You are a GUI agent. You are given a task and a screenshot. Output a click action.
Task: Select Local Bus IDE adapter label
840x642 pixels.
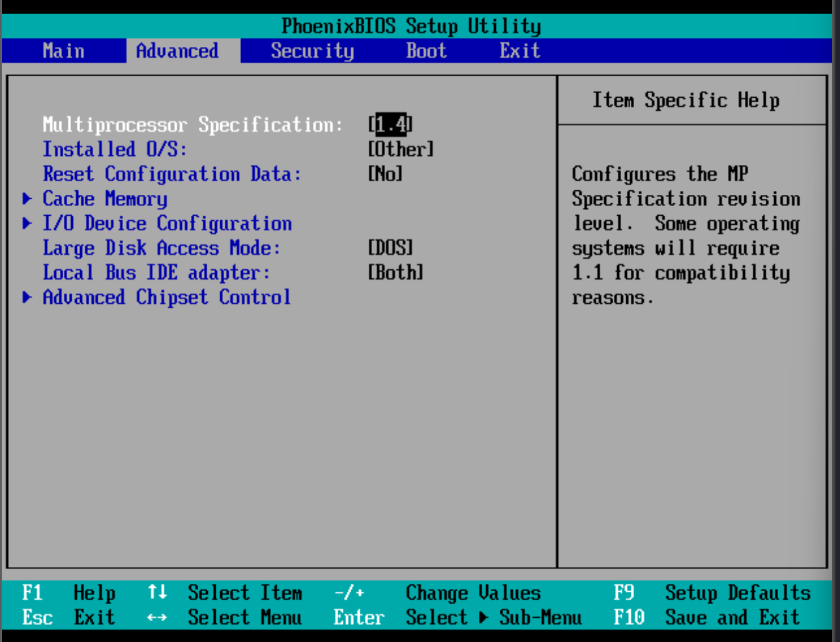[x=156, y=272]
